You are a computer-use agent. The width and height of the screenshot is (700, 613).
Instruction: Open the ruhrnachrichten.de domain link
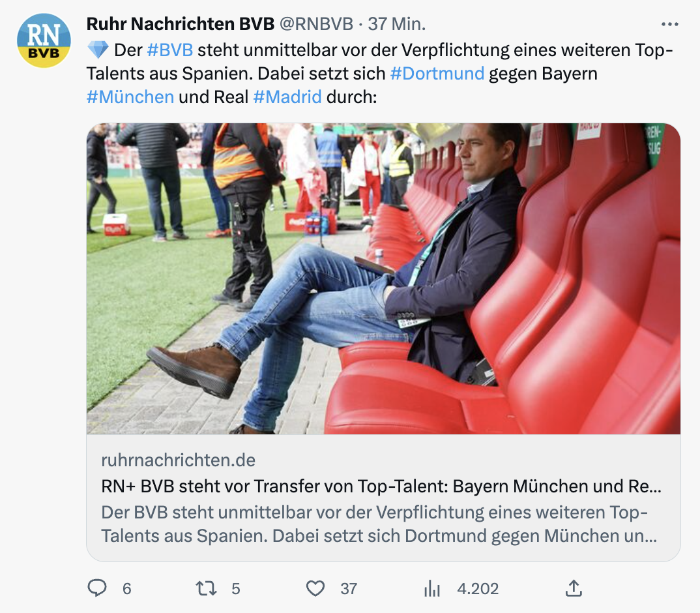[178, 460]
